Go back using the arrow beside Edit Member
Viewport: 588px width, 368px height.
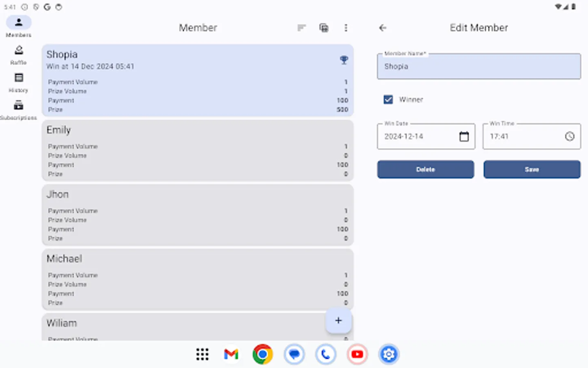coord(383,28)
